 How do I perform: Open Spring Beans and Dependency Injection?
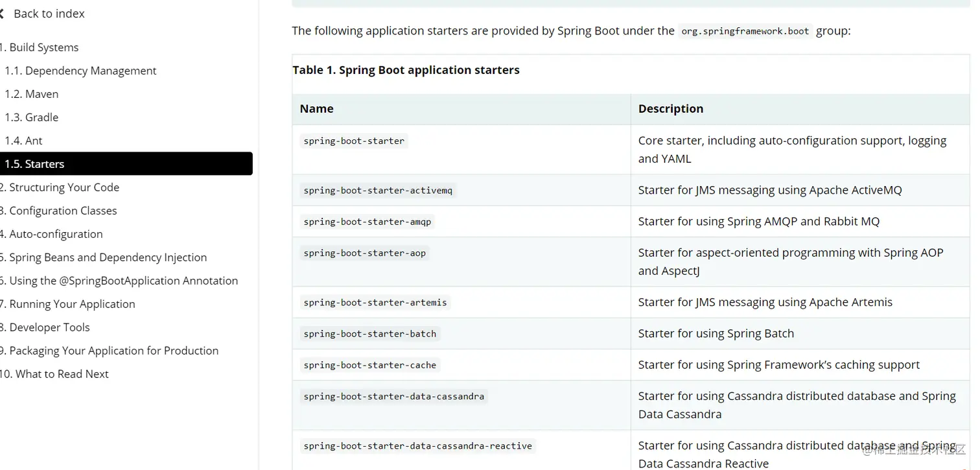(x=103, y=257)
